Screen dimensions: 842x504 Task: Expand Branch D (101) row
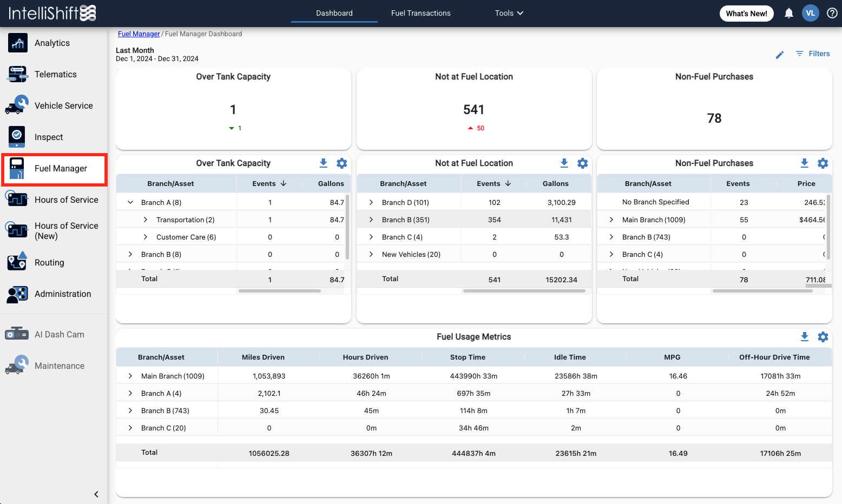click(x=371, y=202)
